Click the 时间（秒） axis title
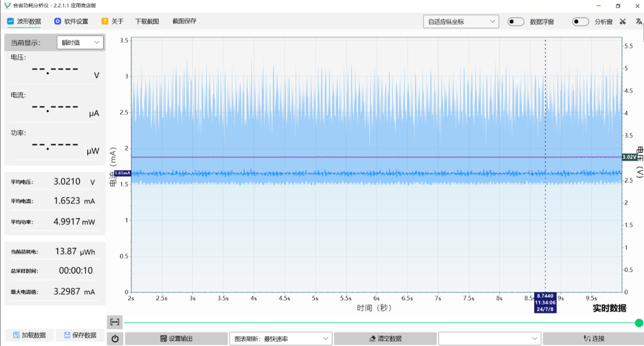Image resolution: width=644 pixels, height=346 pixels. (374, 308)
